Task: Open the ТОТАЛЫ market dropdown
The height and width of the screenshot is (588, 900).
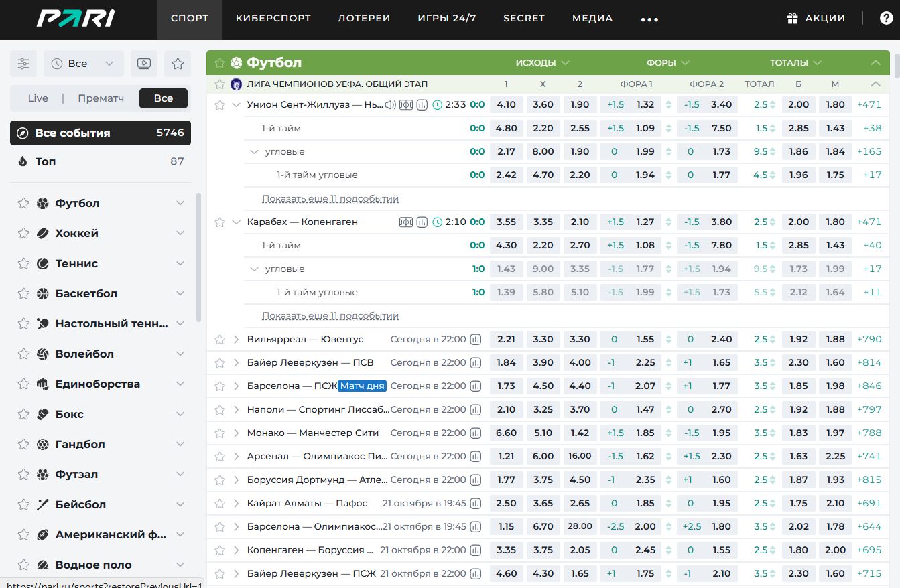Action: coord(795,63)
